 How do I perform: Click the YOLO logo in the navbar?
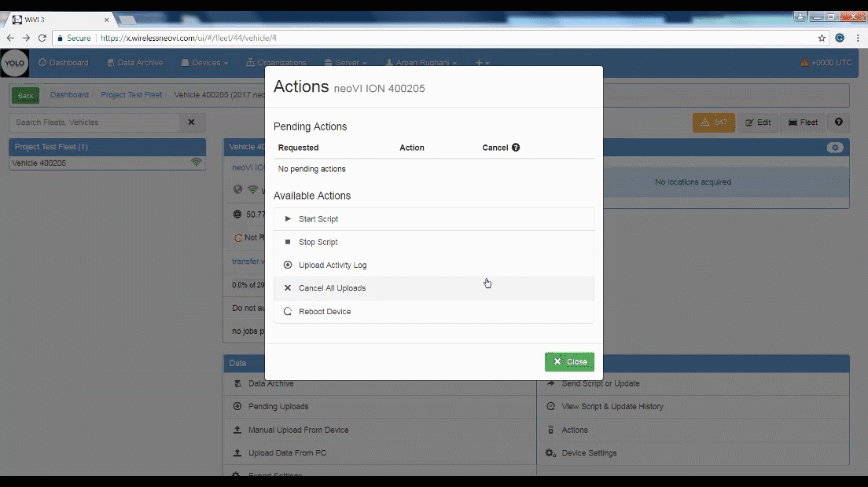pos(14,63)
